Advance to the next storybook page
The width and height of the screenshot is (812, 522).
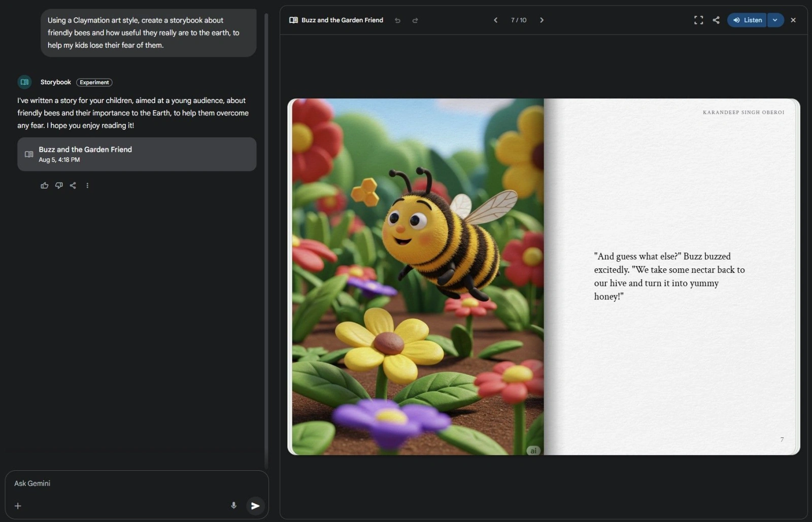point(542,20)
